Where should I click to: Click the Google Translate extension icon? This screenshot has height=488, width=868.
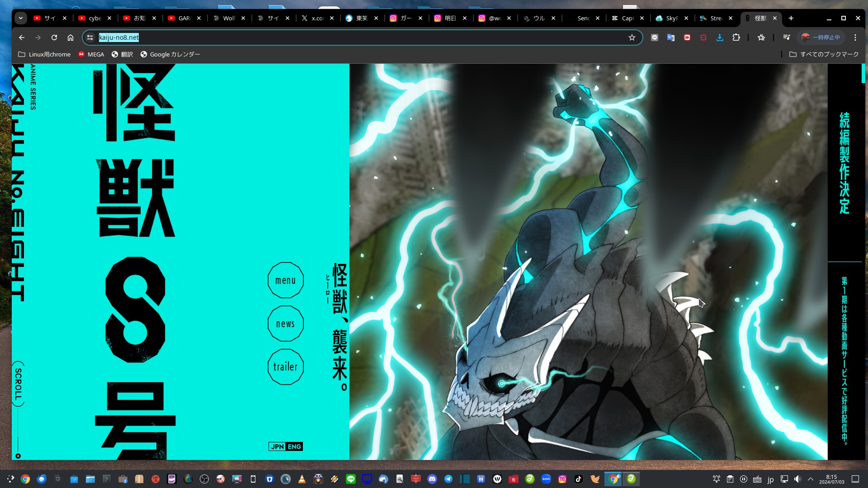[671, 38]
